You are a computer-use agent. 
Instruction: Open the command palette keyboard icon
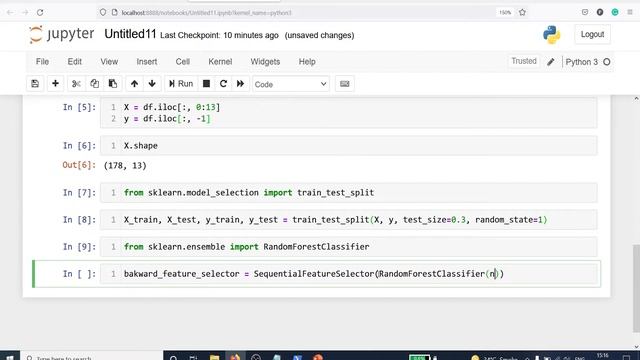point(344,84)
